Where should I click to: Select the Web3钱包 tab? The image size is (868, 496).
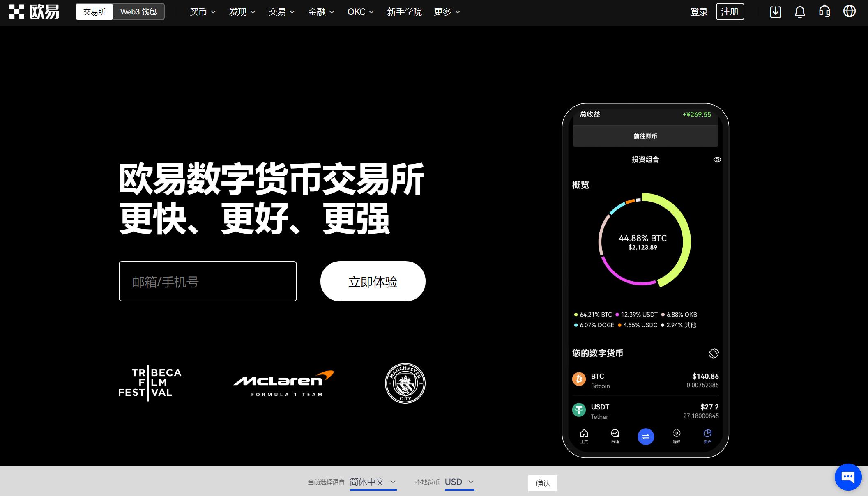tap(138, 11)
